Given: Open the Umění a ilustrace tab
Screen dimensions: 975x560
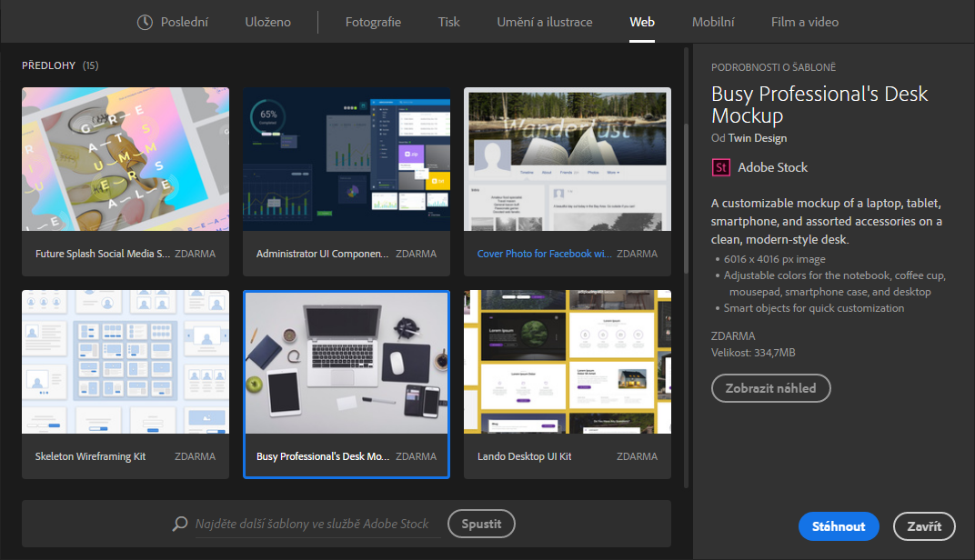Looking at the screenshot, I should coord(545,23).
